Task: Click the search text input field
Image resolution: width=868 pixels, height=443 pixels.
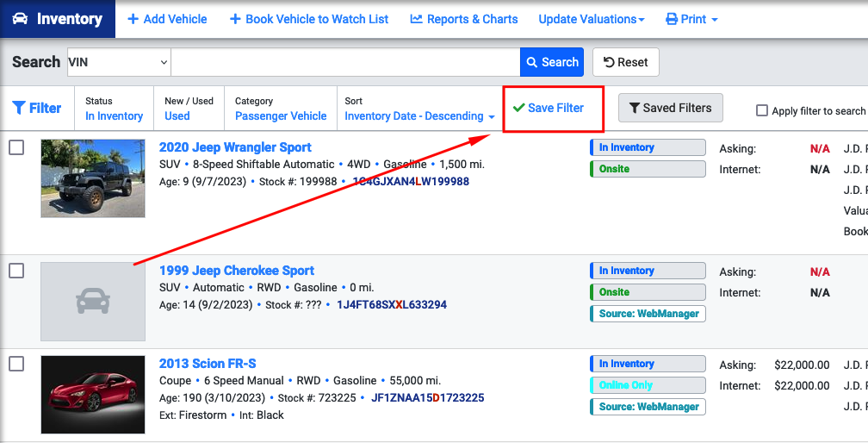Action: coord(345,62)
